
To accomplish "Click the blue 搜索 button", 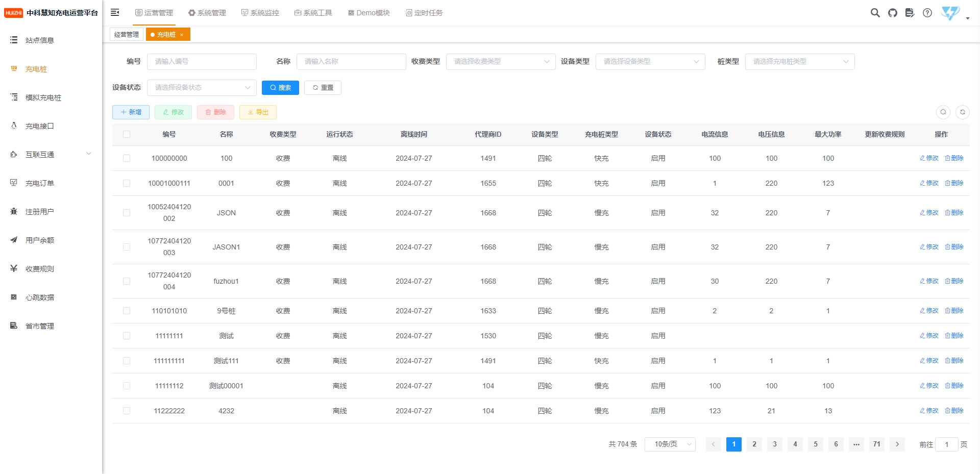I will 280,88.
